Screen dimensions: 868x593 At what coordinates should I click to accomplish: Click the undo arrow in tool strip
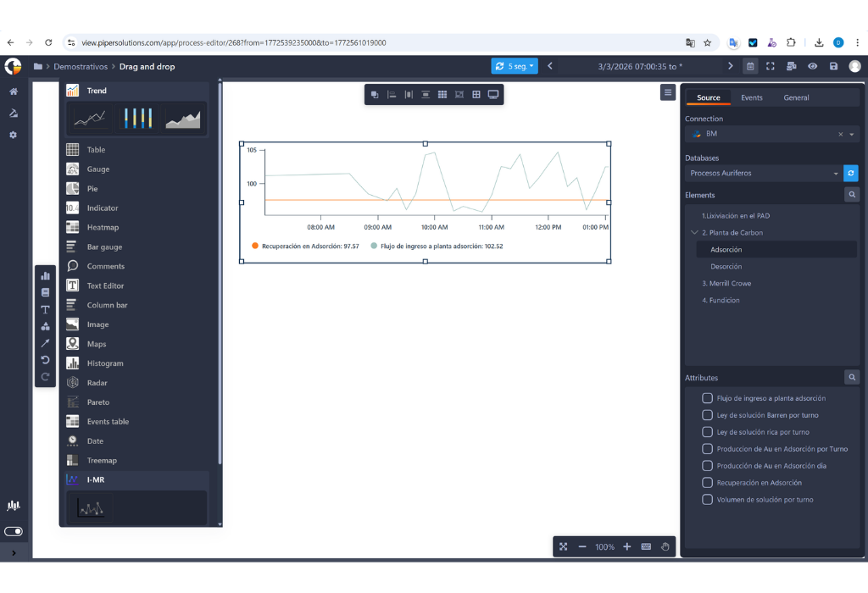point(46,360)
